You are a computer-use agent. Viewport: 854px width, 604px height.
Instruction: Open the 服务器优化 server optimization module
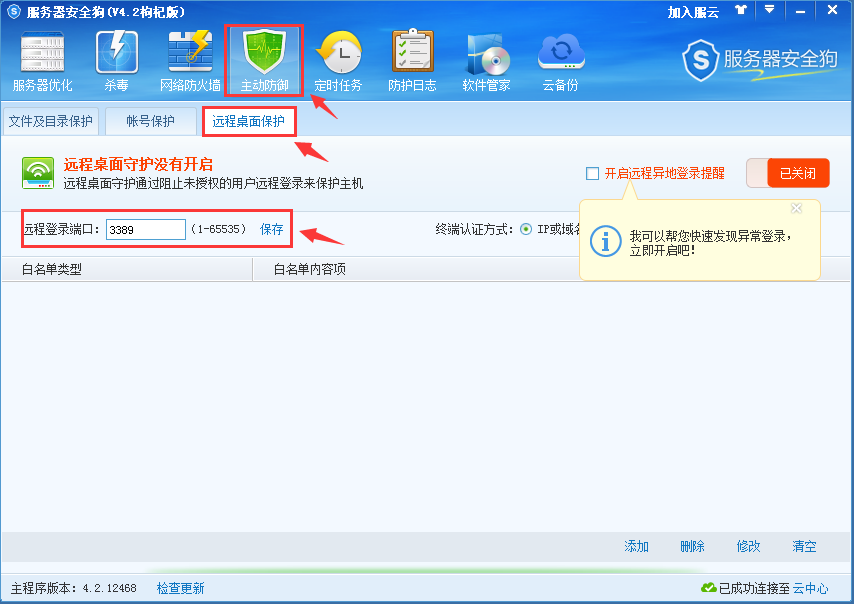[x=42, y=61]
